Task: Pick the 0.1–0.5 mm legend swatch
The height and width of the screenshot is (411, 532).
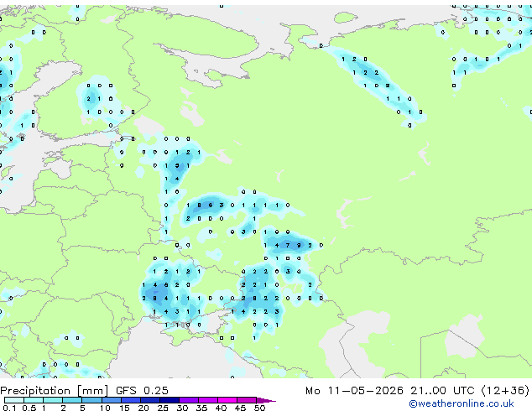Action: (x=14, y=400)
